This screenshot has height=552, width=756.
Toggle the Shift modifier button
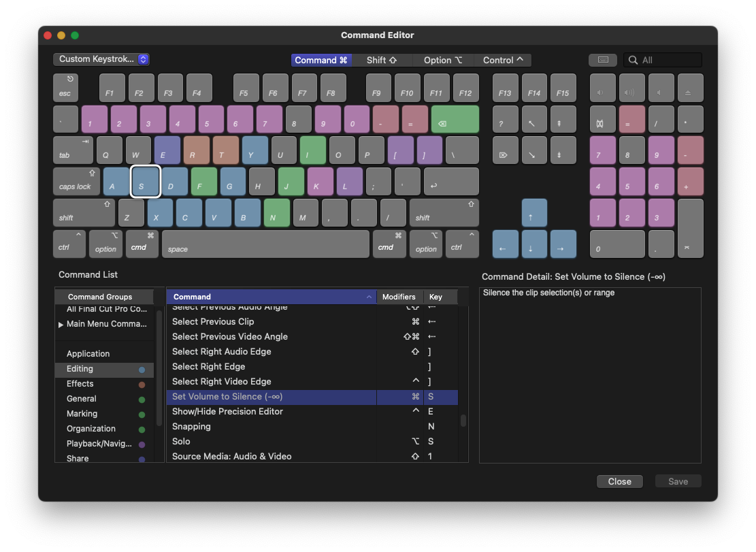(381, 60)
